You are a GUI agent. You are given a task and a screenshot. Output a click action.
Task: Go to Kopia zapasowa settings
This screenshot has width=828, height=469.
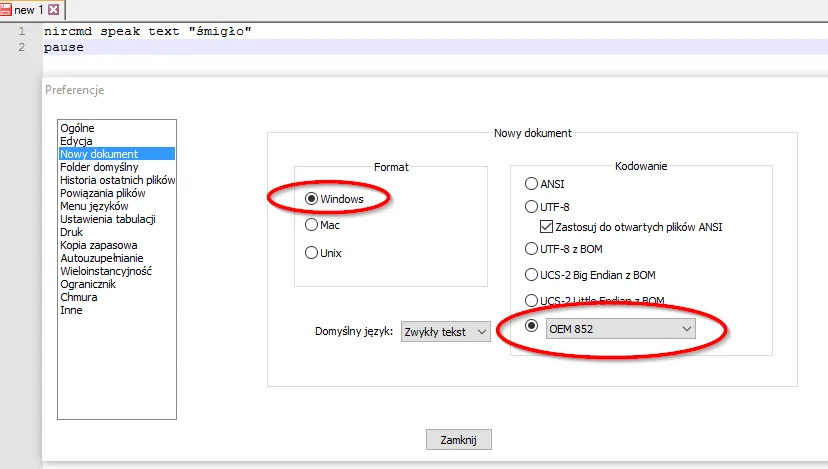[x=98, y=245]
